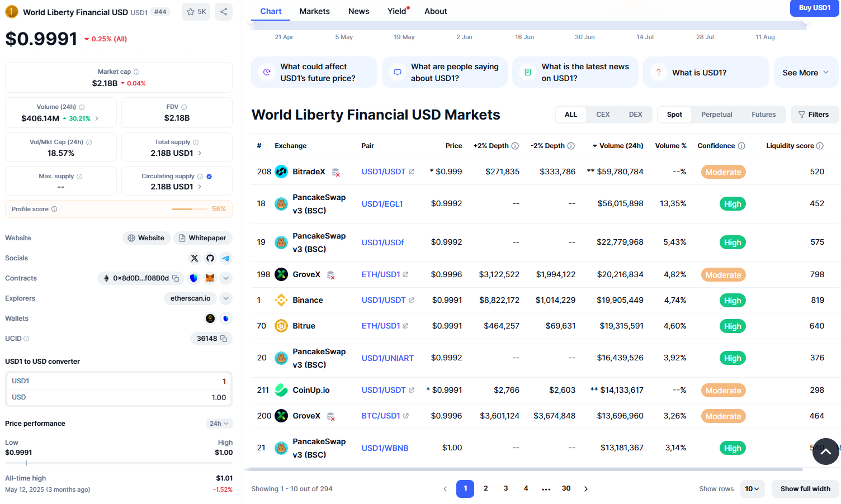Copy the UCID 36148 value
841x504 pixels.
[x=224, y=339]
